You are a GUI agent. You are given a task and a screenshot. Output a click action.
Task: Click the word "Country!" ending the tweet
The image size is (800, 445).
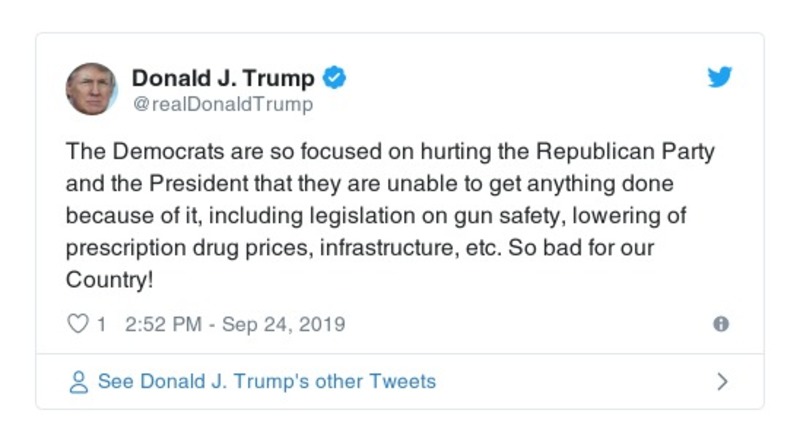(x=110, y=279)
